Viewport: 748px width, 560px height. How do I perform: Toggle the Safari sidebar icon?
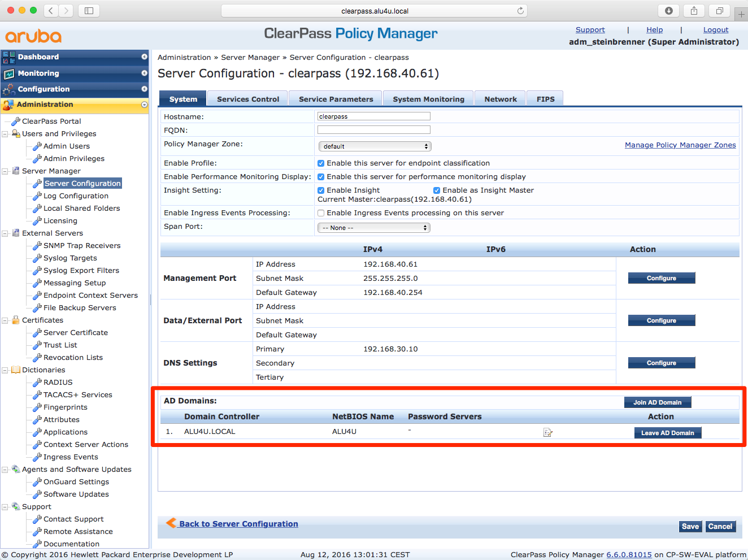pyautogui.click(x=89, y=11)
